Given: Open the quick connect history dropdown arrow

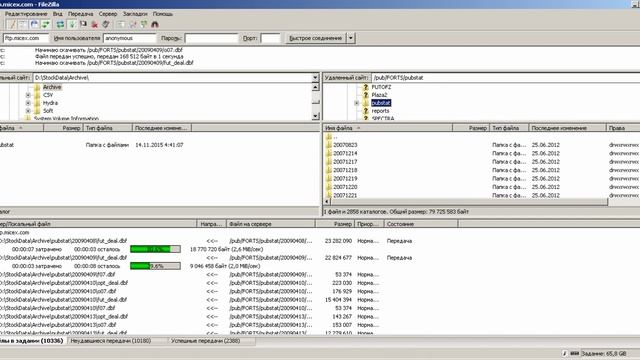Looking at the screenshot, I should click(x=351, y=38).
